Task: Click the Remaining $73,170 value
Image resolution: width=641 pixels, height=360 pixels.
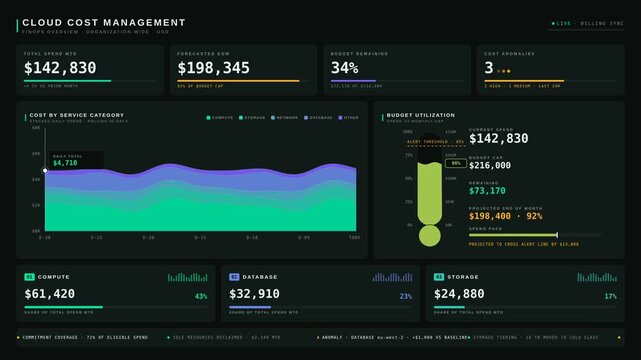Action: point(487,191)
